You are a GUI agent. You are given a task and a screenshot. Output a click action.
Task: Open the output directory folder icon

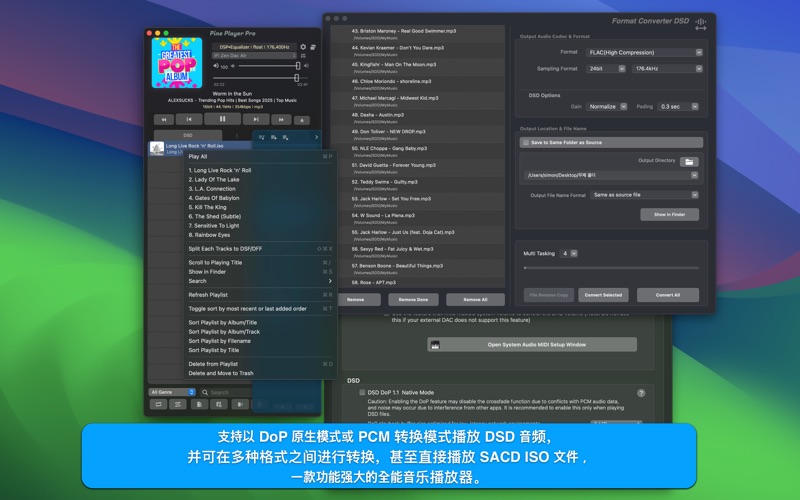pos(689,162)
